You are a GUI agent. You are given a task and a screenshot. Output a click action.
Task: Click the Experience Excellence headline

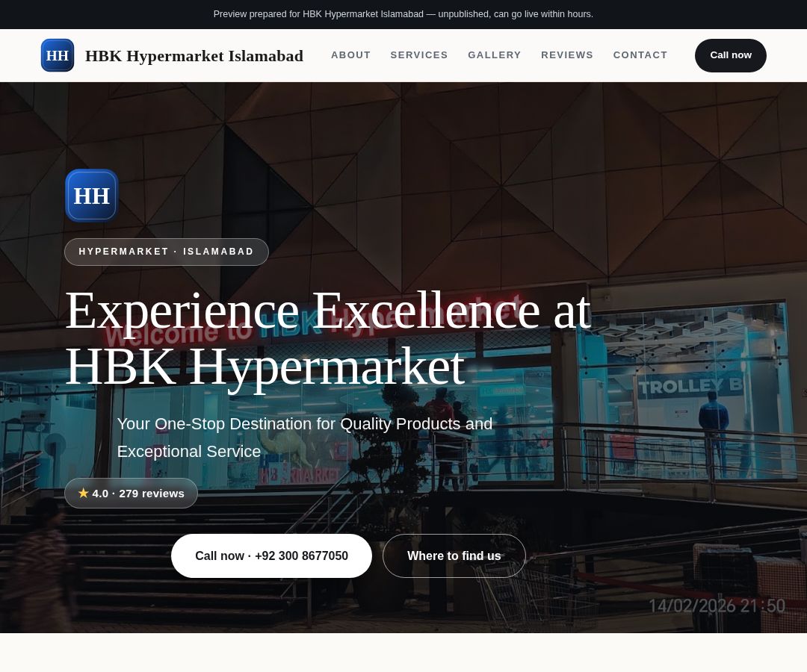328,338
